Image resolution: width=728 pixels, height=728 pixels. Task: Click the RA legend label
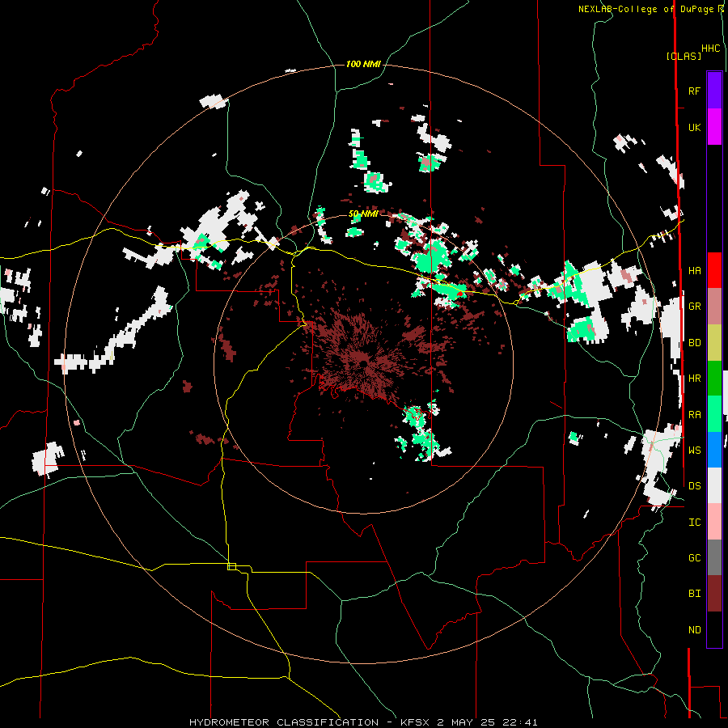click(x=694, y=415)
